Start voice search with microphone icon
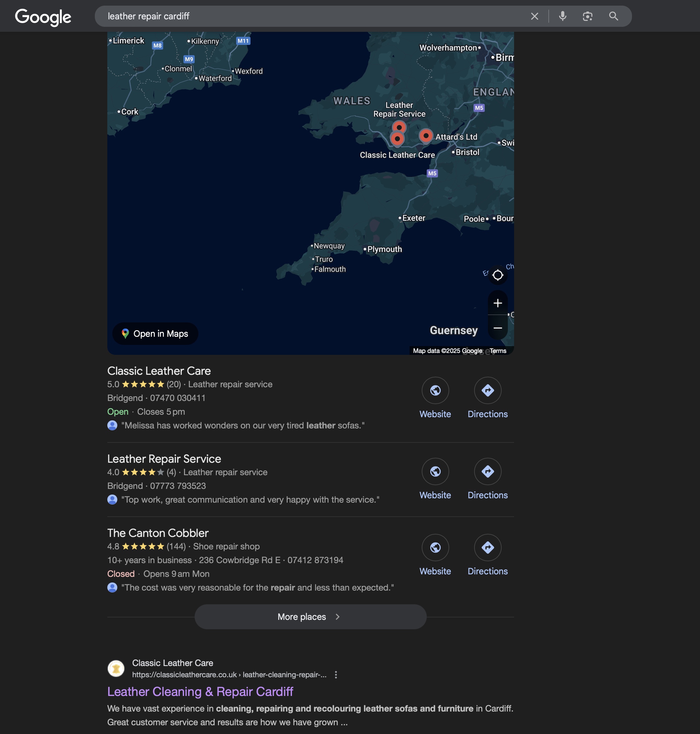 [563, 17]
